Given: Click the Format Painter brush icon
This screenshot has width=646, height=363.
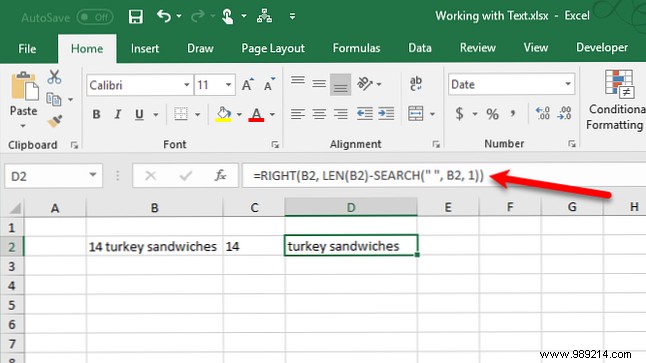Looking at the screenshot, I should click(54, 121).
